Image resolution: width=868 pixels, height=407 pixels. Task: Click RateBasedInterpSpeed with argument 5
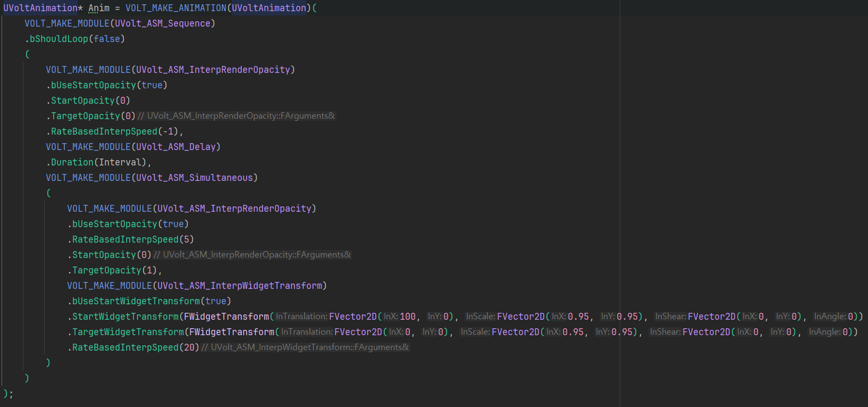pos(125,239)
